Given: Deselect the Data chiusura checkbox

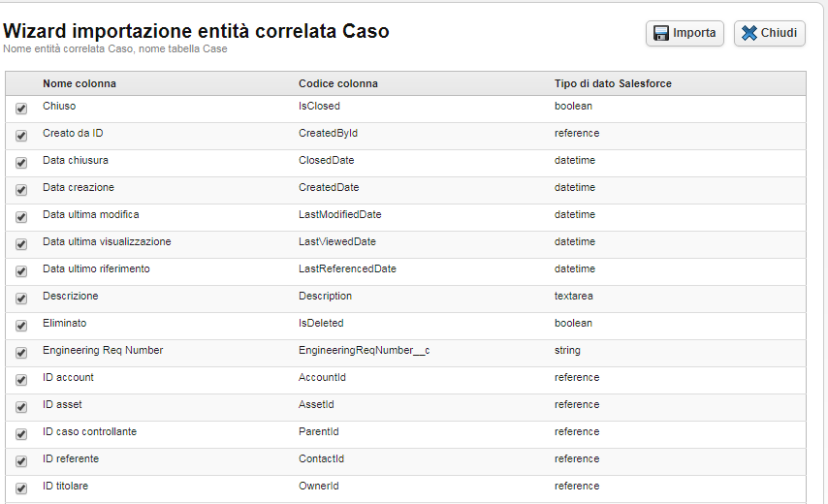Looking at the screenshot, I should click(21, 163).
